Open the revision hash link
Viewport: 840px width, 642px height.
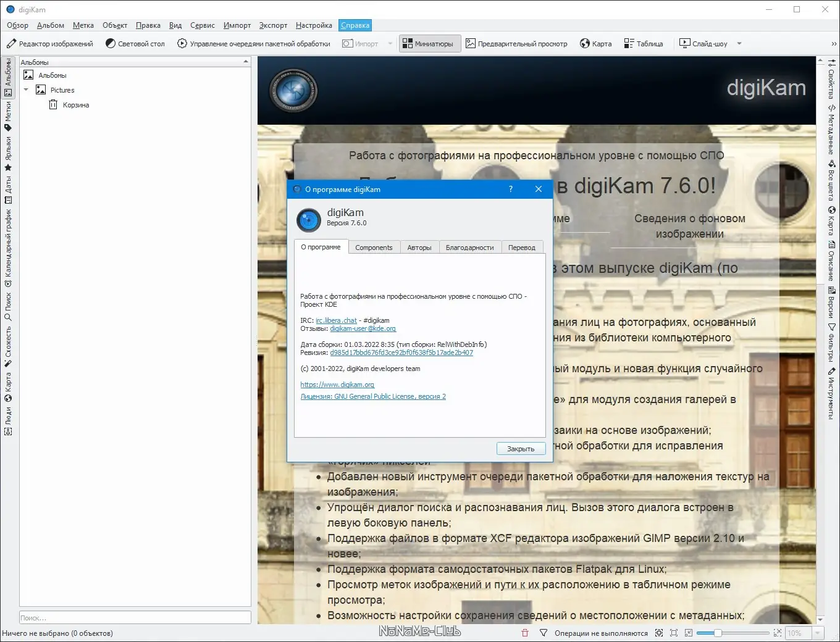tap(401, 352)
